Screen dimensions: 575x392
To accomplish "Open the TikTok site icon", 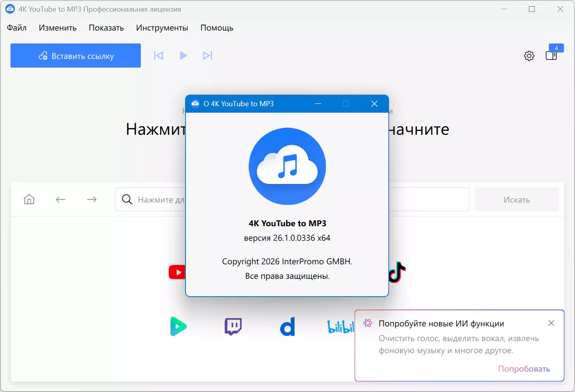I will point(397,272).
